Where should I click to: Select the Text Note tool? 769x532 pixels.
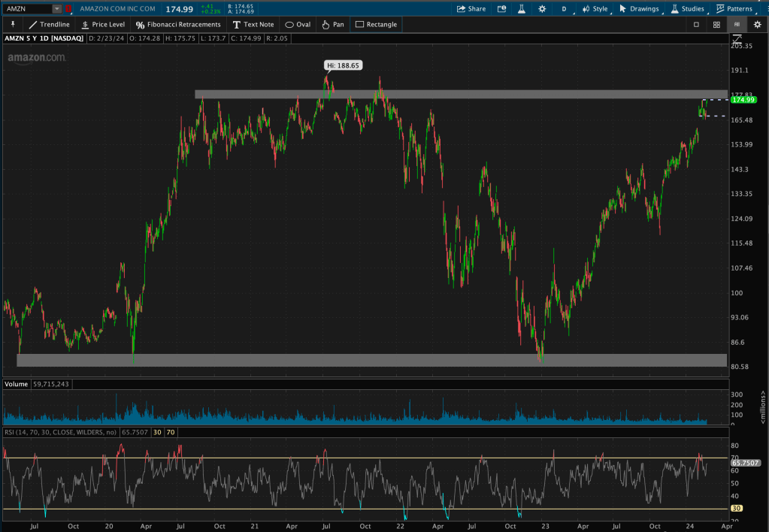click(x=253, y=24)
